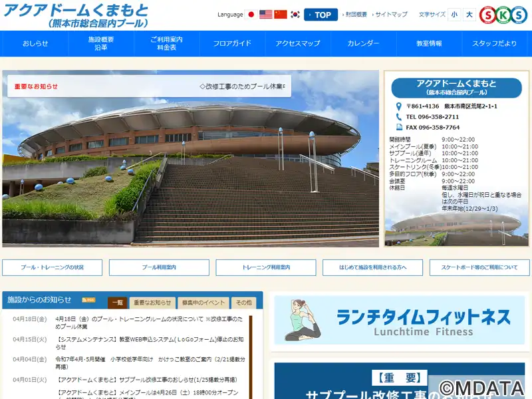532x399 pixels.
Task: Click the 重要なお知らせ red ticker label
Action: point(36,87)
